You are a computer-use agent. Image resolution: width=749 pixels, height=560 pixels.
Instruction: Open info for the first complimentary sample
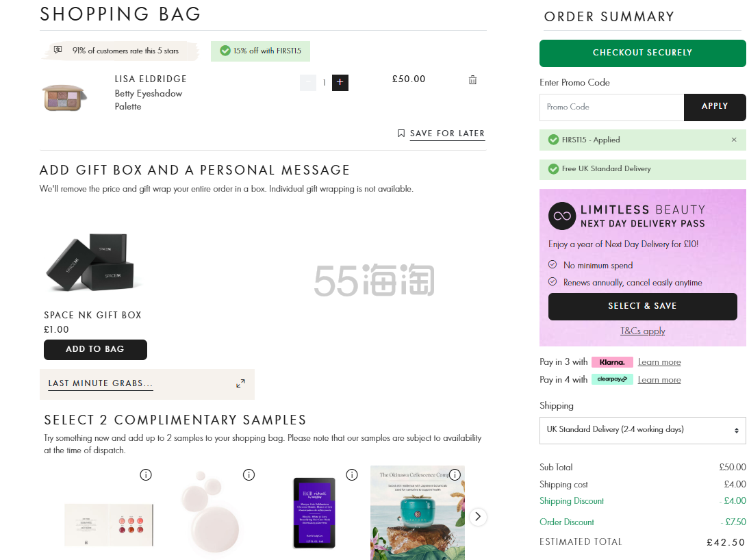pyautogui.click(x=146, y=474)
